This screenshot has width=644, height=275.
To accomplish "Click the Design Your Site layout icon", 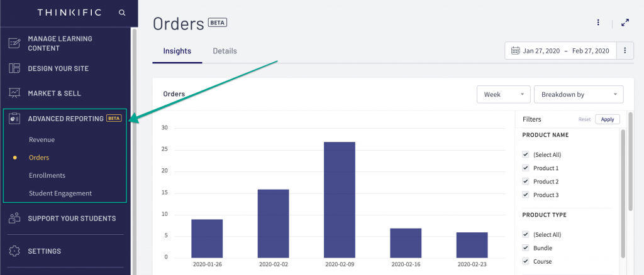I will [x=14, y=68].
